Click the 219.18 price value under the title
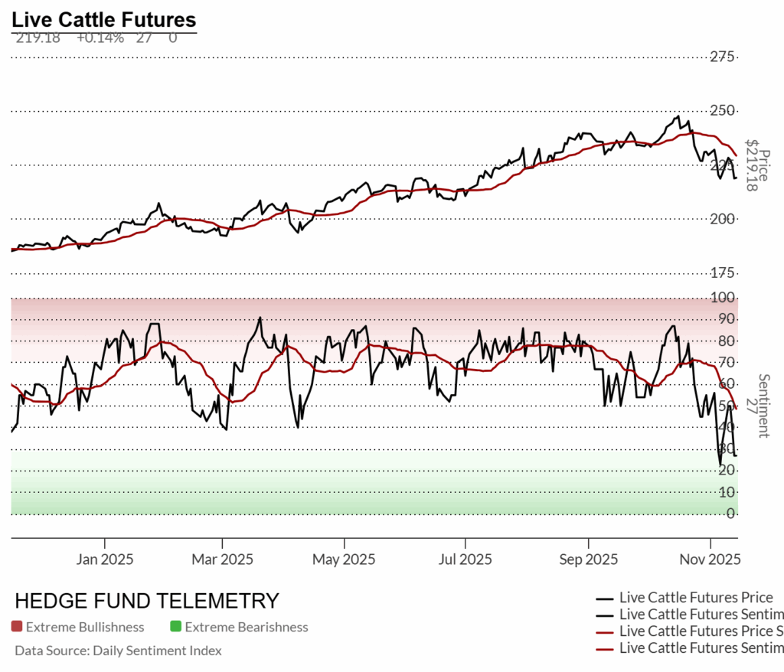784x672 pixels. pyautogui.click(x=37, y=38)
